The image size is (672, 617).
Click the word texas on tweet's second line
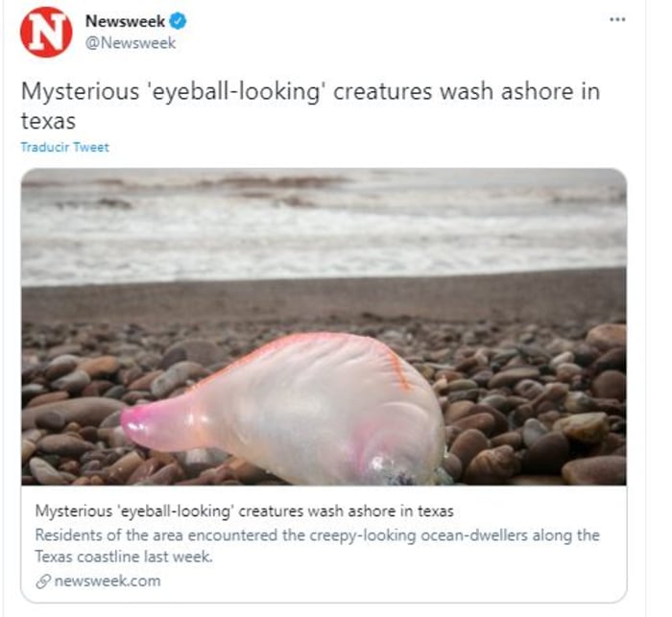(48, 121)
